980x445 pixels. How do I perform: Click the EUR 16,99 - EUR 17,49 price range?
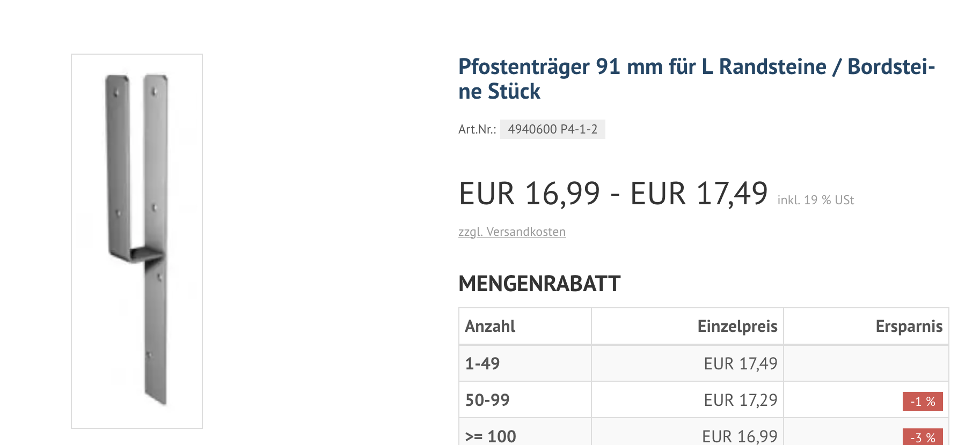(x=613, y=194)
